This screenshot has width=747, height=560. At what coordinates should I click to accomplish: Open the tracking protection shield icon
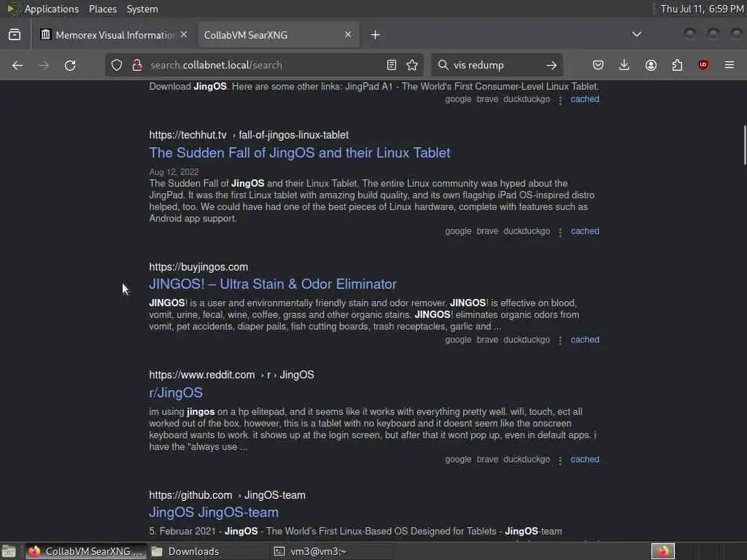(x=117, y=65)
